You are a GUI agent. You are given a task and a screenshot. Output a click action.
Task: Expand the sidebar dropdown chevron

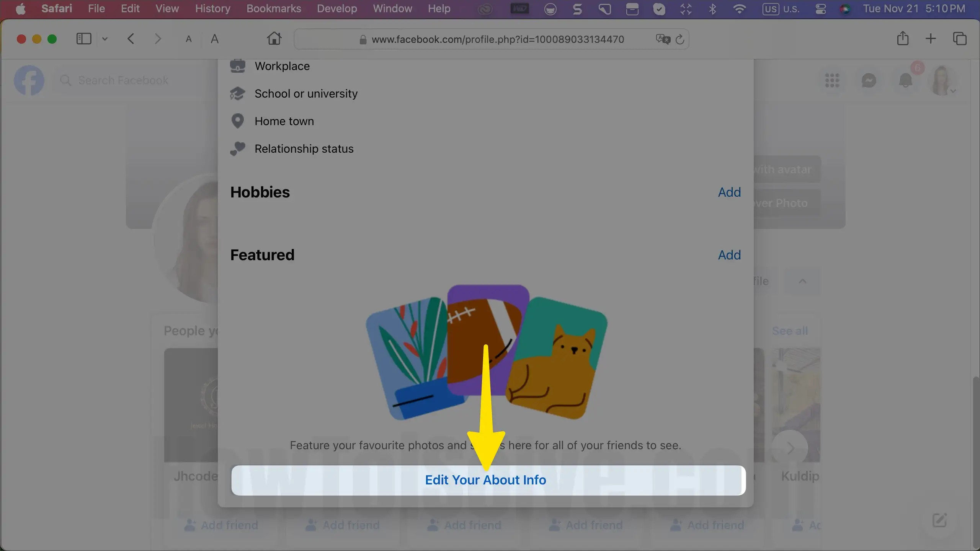pos(105,39)
